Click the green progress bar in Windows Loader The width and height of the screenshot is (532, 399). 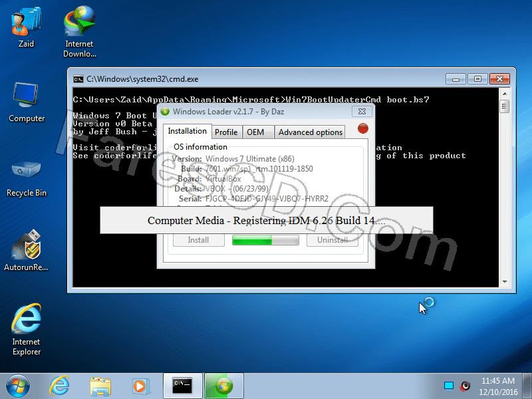coord(265,240)
